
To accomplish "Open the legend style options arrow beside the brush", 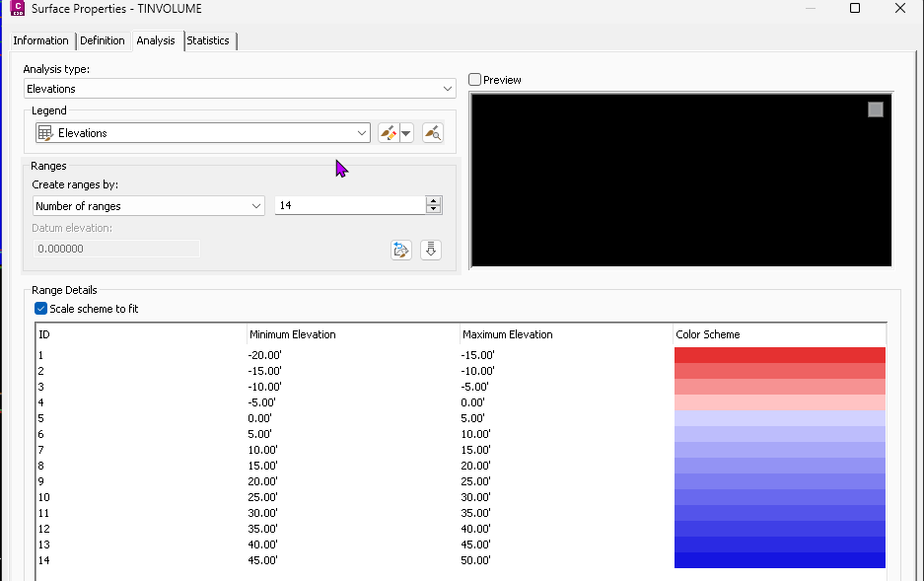I will [x=405, y=132].
